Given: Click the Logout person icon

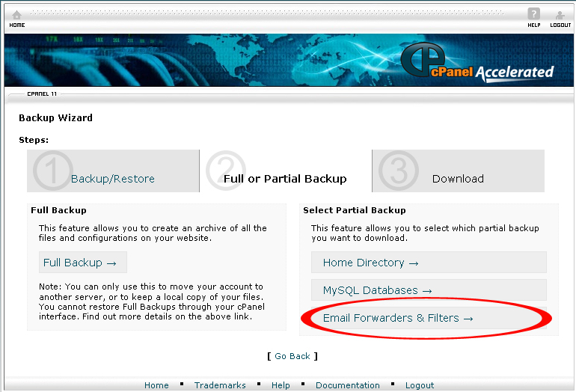Looking at the screenshot, I should tap(560, 15).
